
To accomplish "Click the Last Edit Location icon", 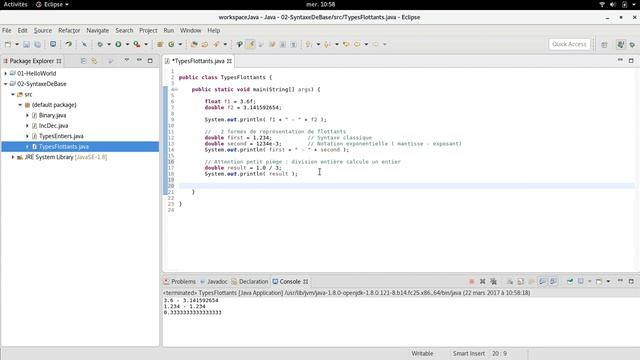I will coord(346,44).
